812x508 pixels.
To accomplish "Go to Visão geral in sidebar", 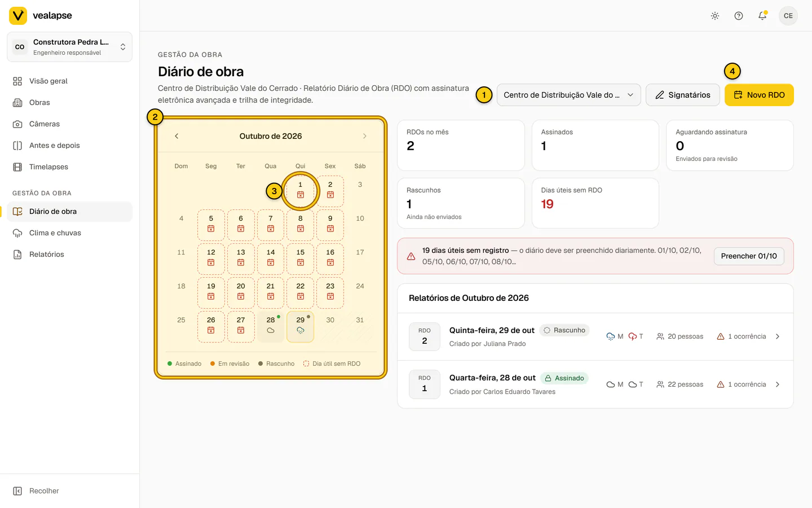I will [69, 81].
